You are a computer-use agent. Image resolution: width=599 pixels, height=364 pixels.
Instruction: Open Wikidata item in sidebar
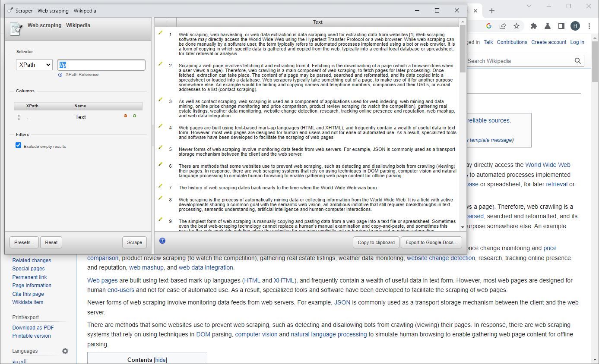(28, 302)
